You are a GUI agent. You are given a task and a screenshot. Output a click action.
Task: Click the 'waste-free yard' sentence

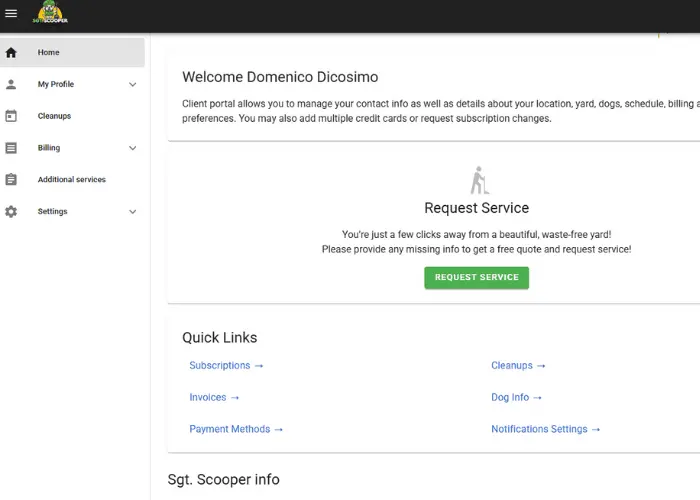[x=476, y=235]
